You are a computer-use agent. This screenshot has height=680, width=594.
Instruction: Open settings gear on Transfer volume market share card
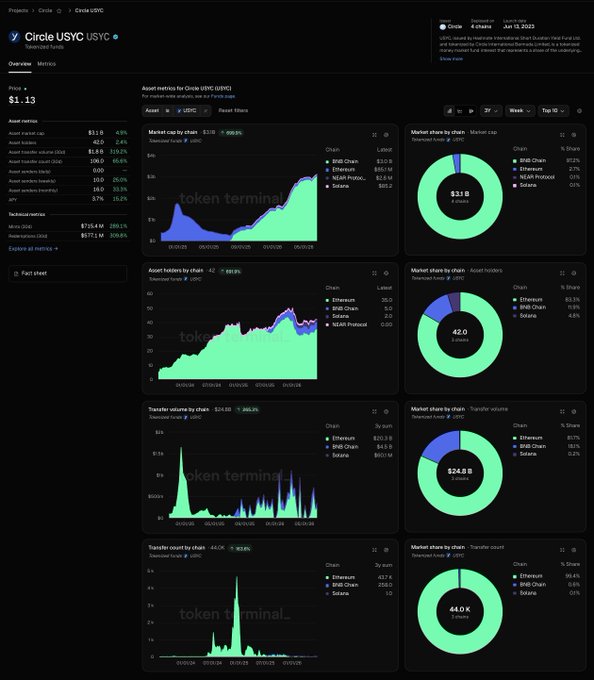(x=574, y=412)
